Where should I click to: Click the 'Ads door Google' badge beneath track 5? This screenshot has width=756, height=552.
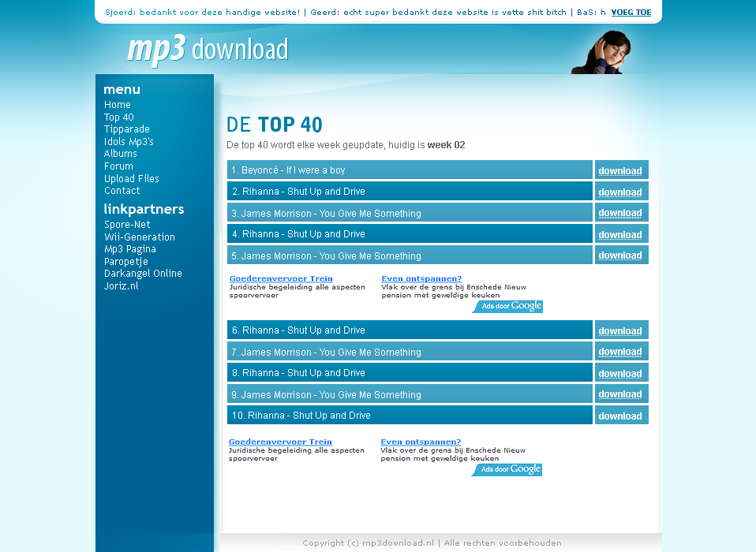pyautogui.click(x=507, y=306)
